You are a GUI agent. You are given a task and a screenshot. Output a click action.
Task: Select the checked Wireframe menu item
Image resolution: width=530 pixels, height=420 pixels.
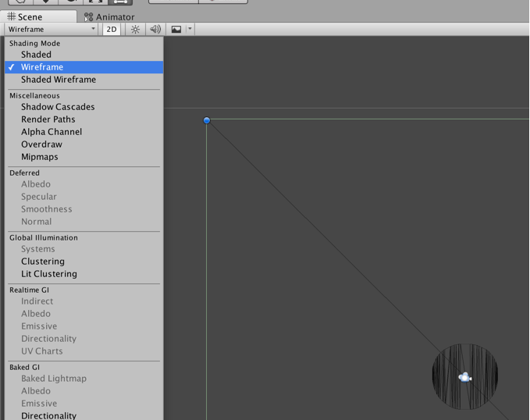point(84,67)
